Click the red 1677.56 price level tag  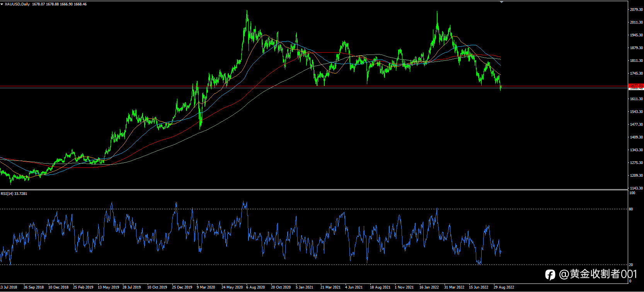(x=636, y=86)
